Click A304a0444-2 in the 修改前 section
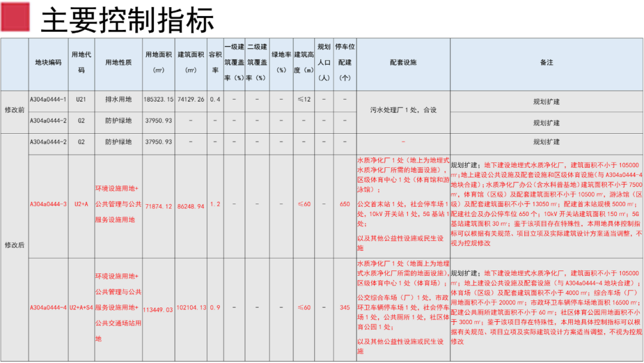Screen dimensions: 644x363 pyautogui.click(x=48, y=121)
